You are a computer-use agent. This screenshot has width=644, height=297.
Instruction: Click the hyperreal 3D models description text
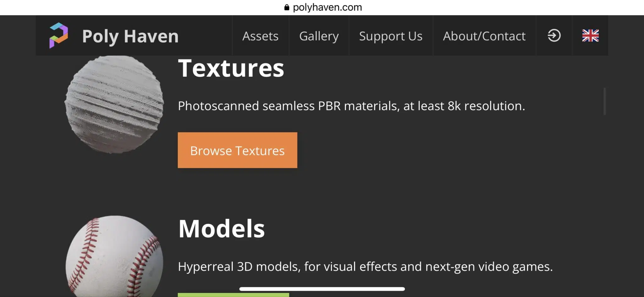pos(365,267)
